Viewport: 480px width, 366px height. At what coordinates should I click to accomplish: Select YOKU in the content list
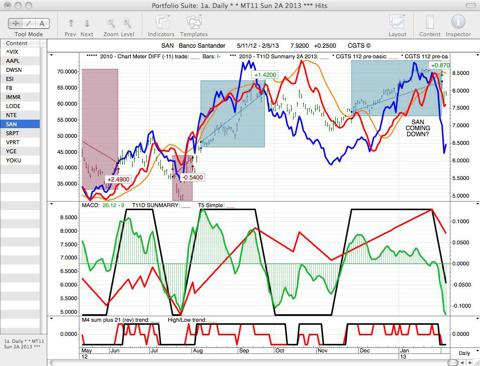[x=20, y=160]
